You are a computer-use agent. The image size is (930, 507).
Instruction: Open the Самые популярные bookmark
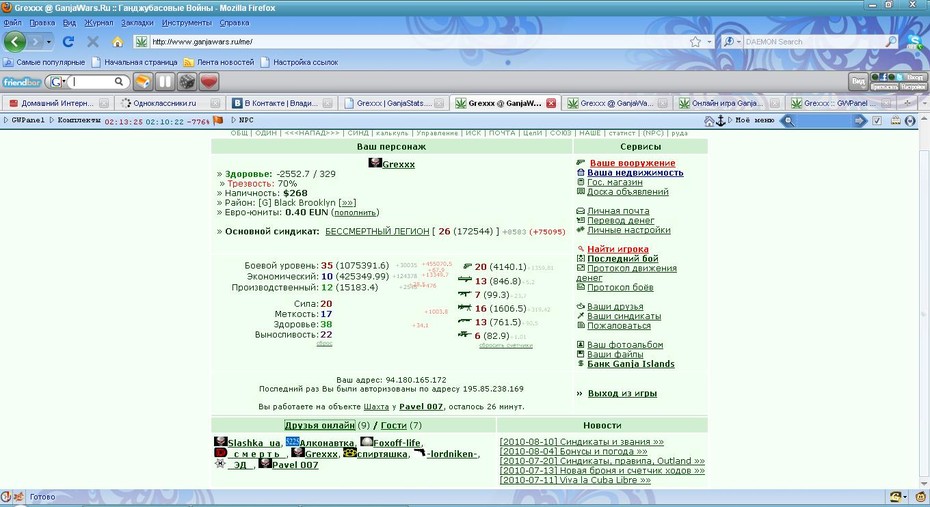[x=45, y=62]
